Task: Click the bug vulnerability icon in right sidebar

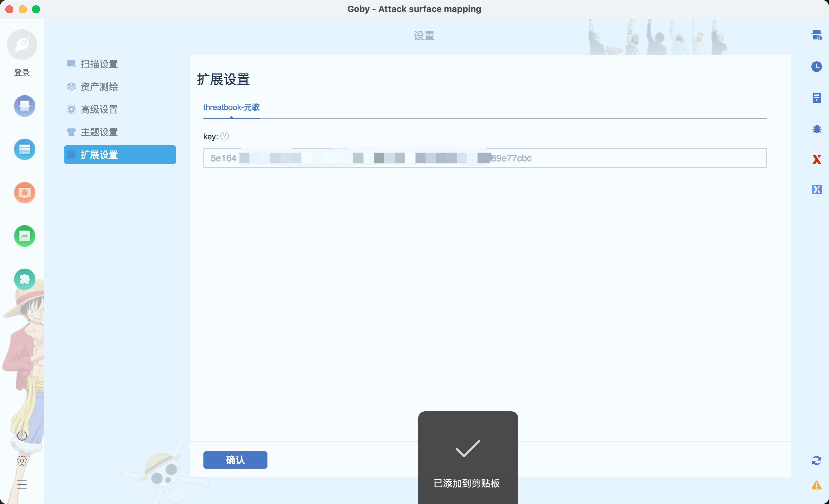Action: click(x=817, y=129)
